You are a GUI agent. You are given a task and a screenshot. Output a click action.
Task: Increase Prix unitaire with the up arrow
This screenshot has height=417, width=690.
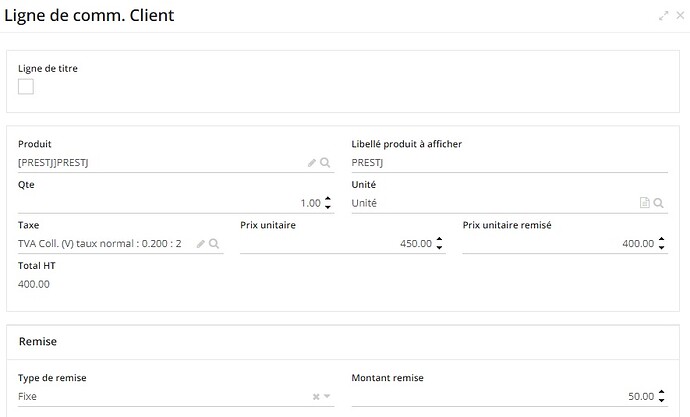pos(439,240)
